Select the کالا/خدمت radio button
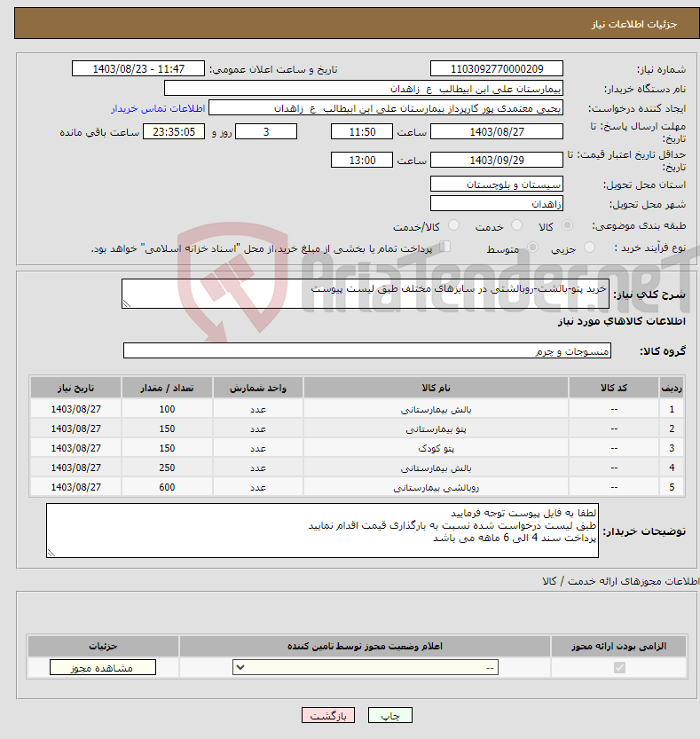This screenshot has height=739, width=700. [x=453, y=225]
